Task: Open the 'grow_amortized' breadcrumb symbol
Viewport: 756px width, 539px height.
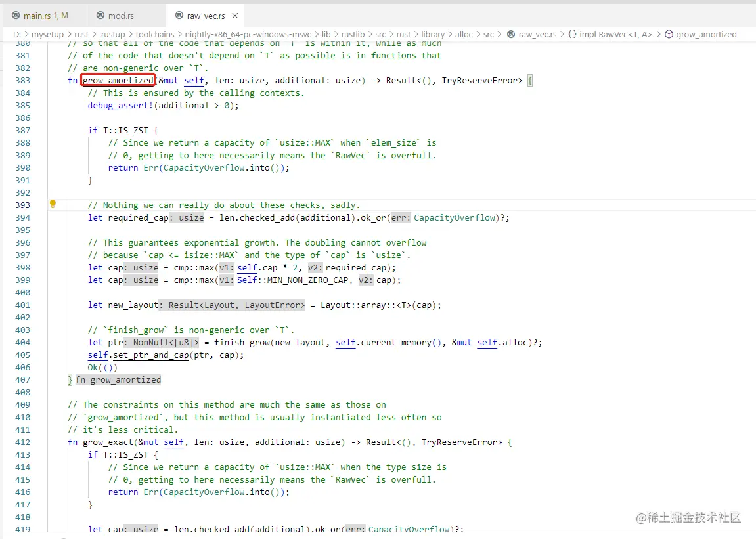Action: pos(706,34)
